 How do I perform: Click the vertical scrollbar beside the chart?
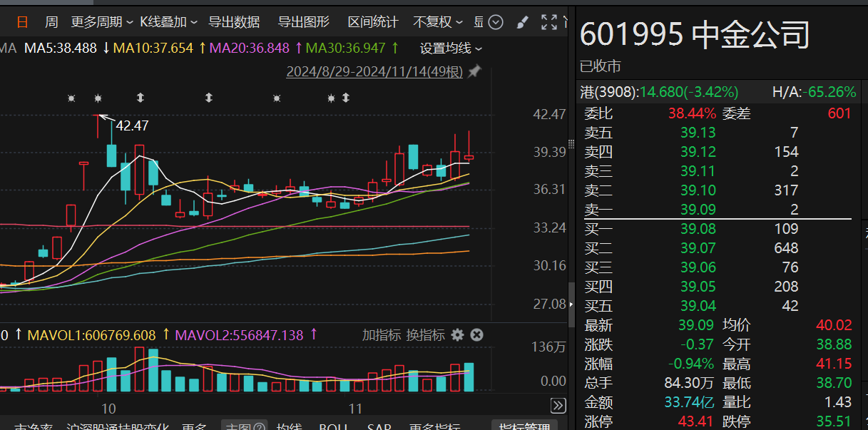click(571, 305)
